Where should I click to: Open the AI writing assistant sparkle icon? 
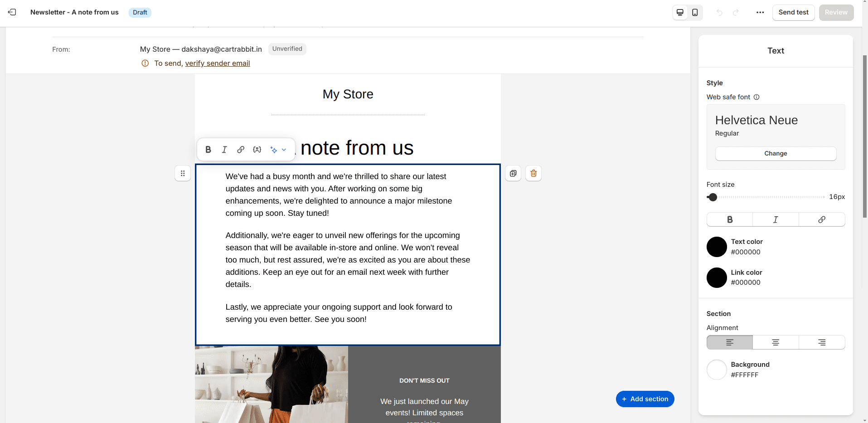(x=273, y=149)
